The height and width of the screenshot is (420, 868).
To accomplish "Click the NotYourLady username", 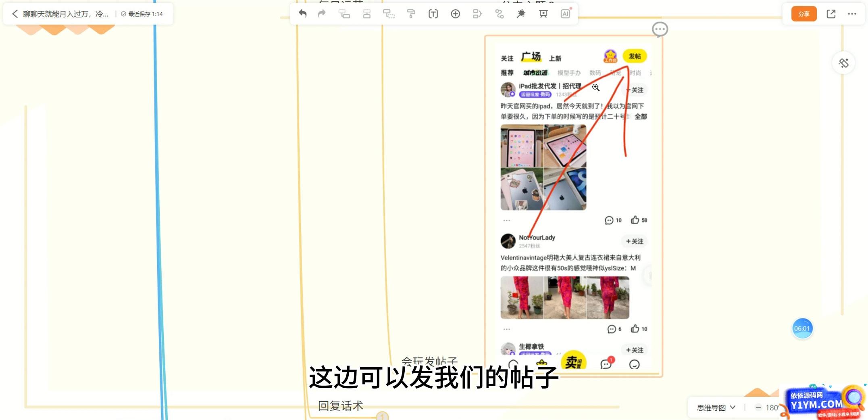I will 537,238.
